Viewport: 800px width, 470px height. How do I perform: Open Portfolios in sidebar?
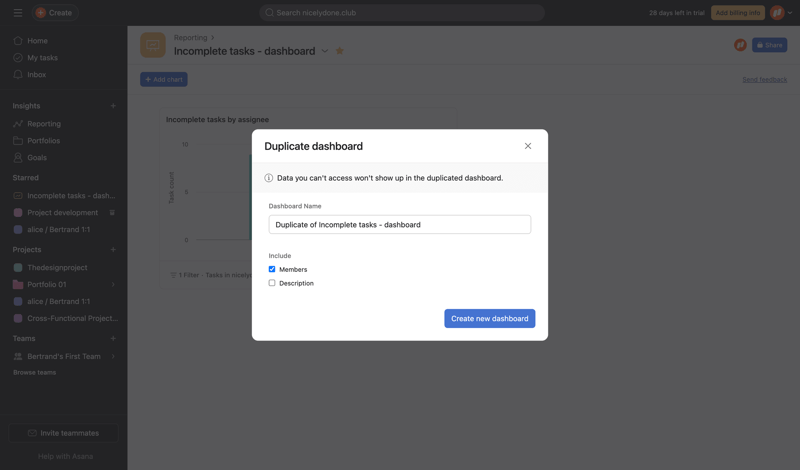coord(43,140)
